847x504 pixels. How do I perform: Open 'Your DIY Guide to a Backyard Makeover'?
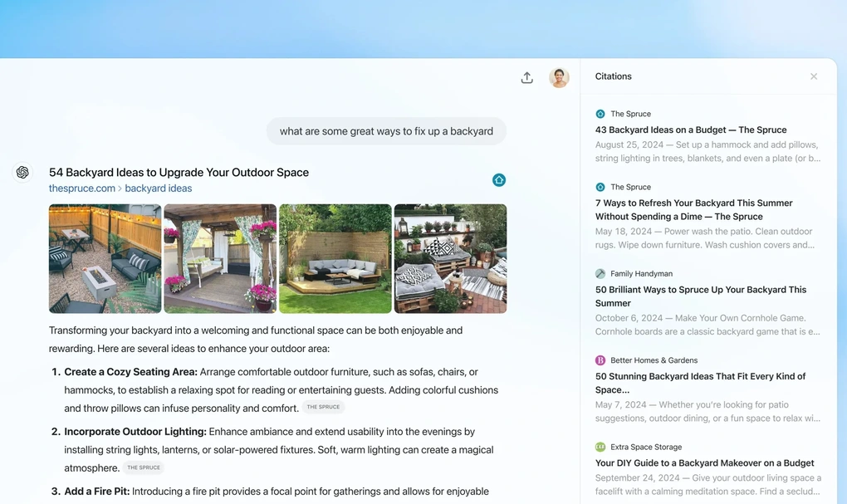tap(704, 463)
